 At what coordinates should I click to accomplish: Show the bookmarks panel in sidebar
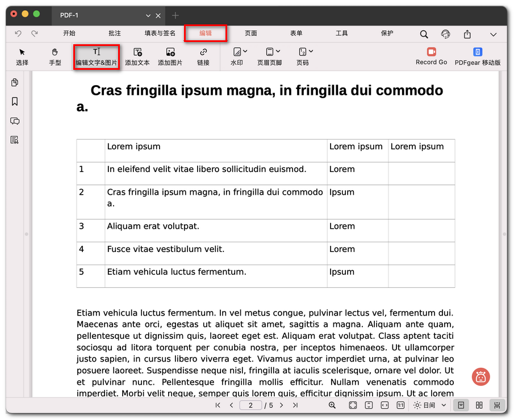click(x=15, y=102)
